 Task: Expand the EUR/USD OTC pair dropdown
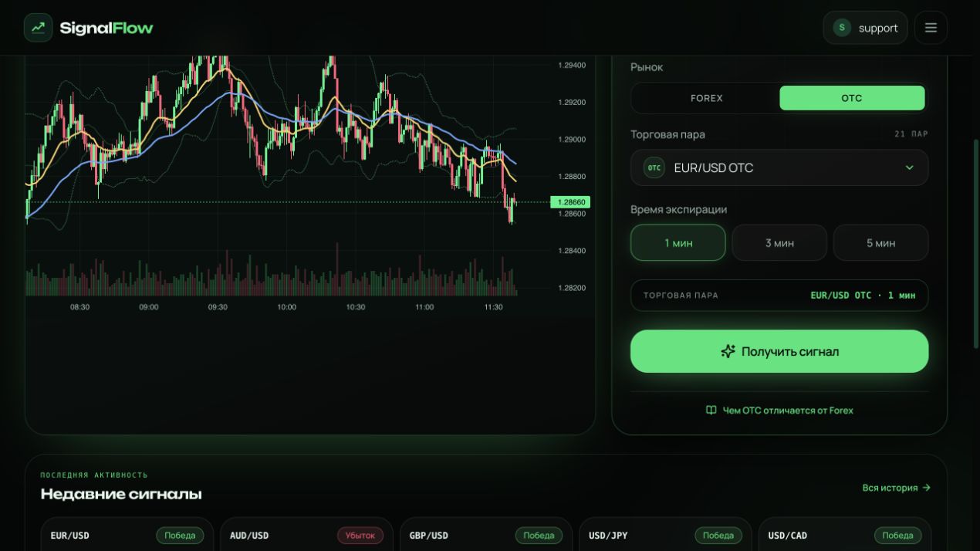click(779, 167)
